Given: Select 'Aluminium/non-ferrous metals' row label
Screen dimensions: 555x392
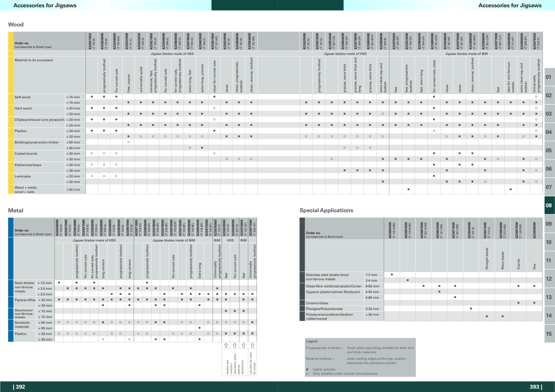Looking at the screenshot, I should [23, 313].
